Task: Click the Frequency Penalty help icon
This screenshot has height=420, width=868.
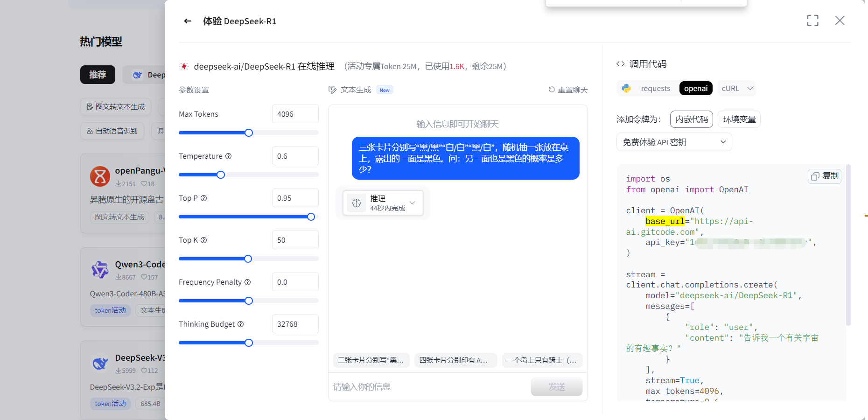Action: coord(248,282)
